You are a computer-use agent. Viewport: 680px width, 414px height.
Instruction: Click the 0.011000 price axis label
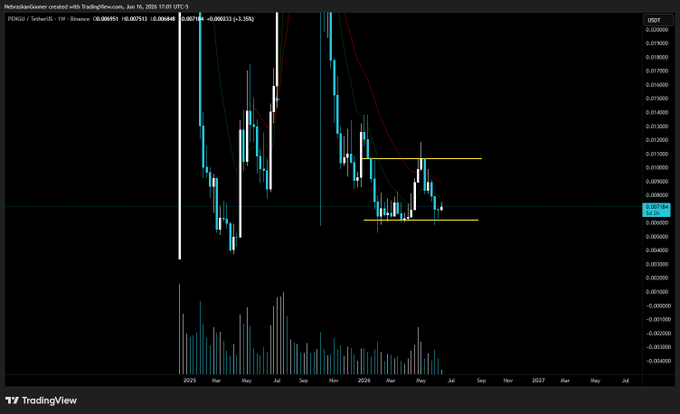pyautogui.click(x=657, y=154)
